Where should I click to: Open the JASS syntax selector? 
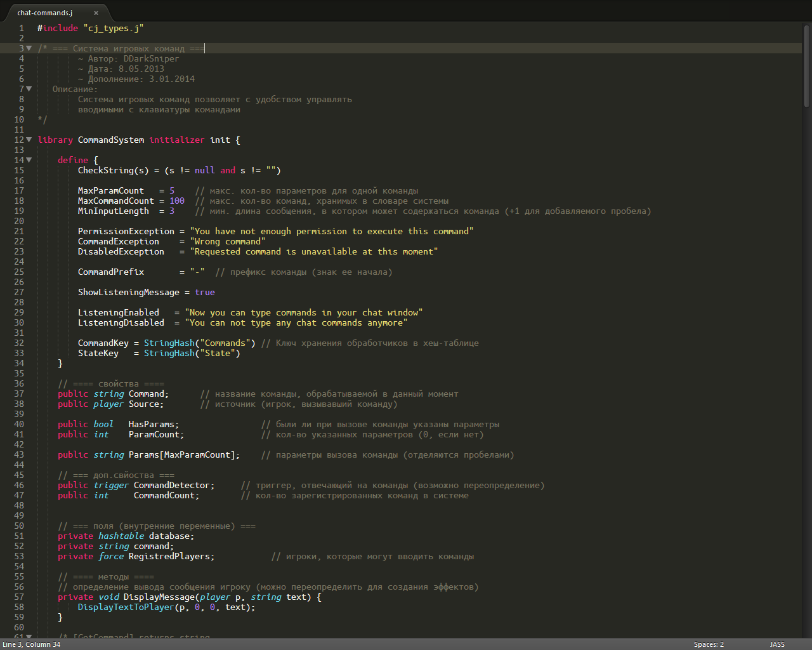(x=777, y=644)
